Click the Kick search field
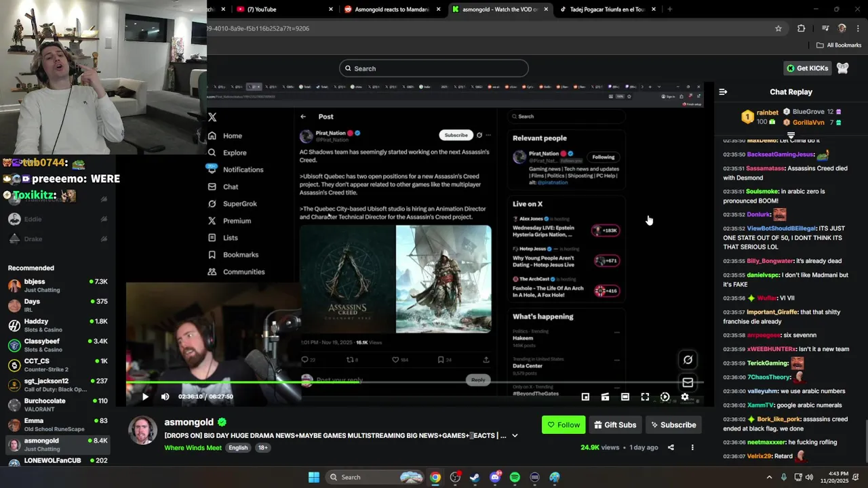 (x=434, y=68)
